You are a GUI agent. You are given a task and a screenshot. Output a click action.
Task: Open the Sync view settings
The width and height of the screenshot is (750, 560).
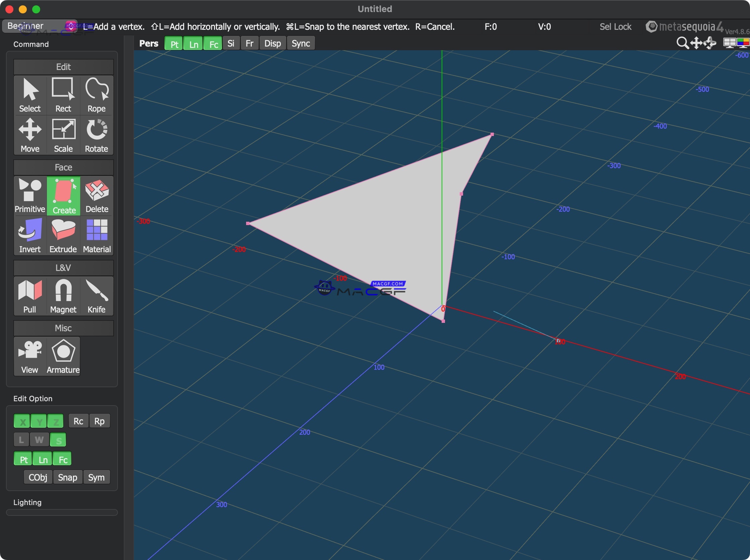pos(300,43)
